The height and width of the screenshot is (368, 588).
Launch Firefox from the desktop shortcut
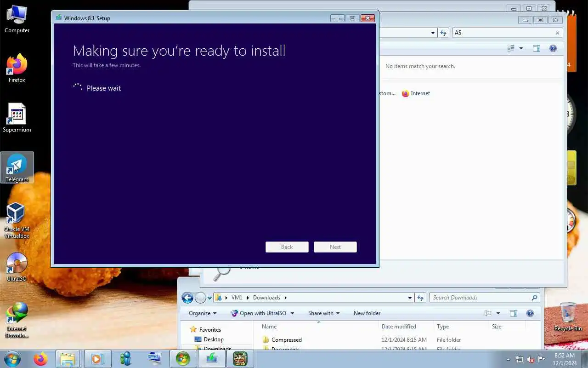[17, 69]
